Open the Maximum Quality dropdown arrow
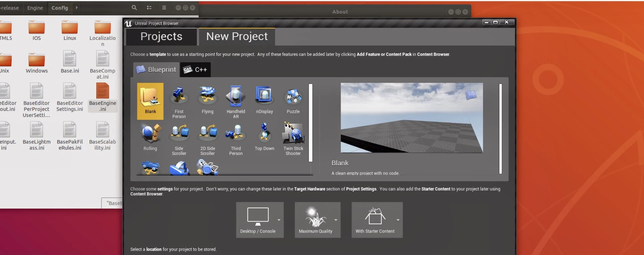Viewport: 644px width, 255px height. click(x=336, y=220)
